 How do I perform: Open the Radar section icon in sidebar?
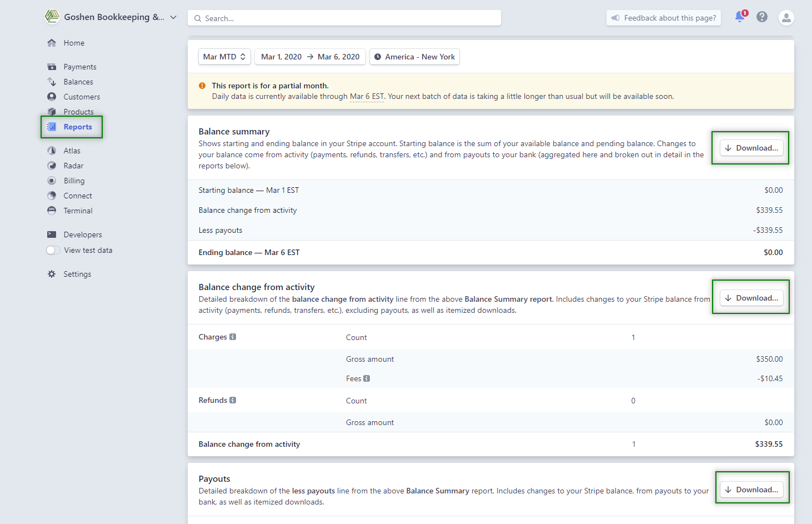[52, 165]
